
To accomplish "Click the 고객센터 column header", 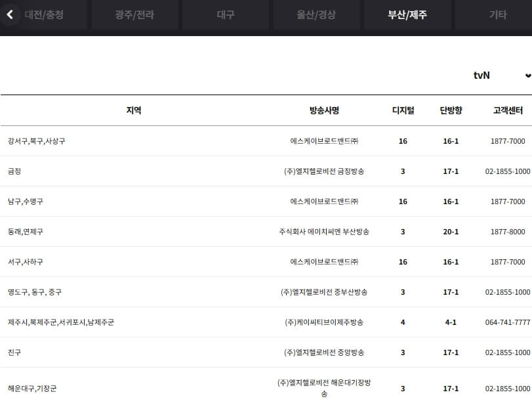I will 508,110.
